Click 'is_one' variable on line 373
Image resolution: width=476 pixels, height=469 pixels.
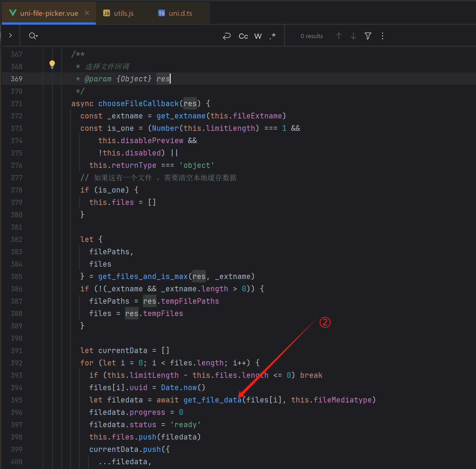coord(120,128)
